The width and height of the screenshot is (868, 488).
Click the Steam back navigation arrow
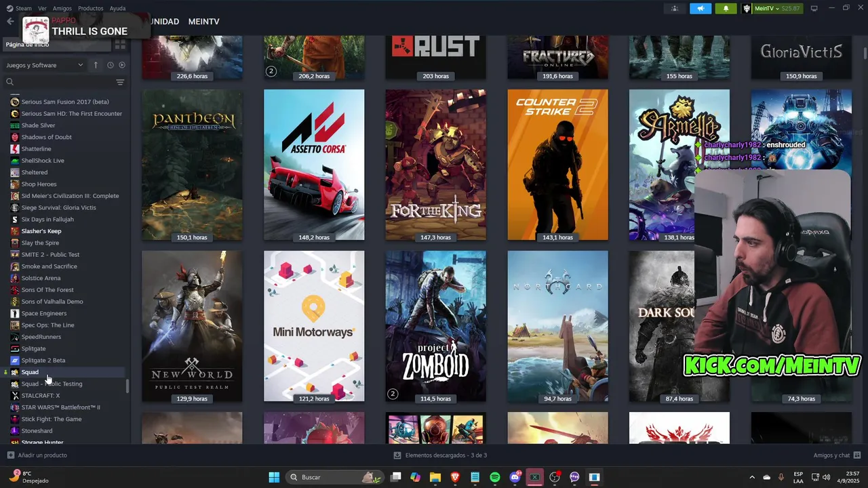tap(10, 22)
